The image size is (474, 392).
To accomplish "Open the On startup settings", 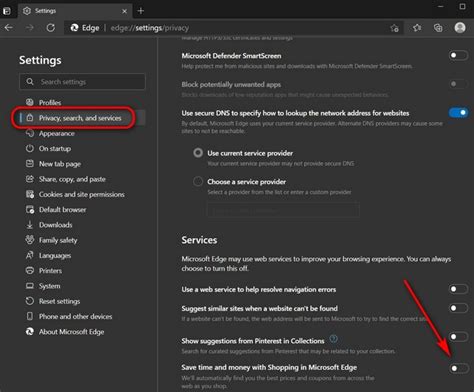I will coord(55,149).
